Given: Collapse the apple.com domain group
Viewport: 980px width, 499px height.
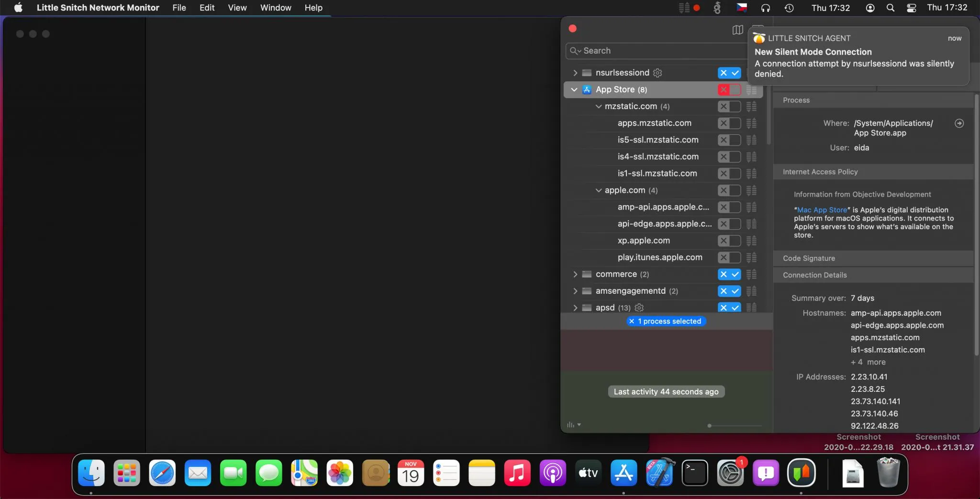Looking at the screenshot, I should (598, 190).
